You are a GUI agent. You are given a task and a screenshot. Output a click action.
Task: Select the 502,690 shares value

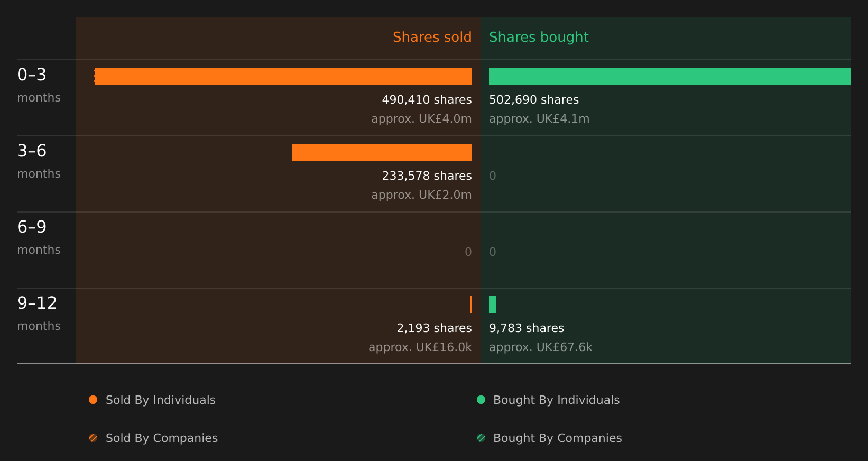(x=534, y=99)
